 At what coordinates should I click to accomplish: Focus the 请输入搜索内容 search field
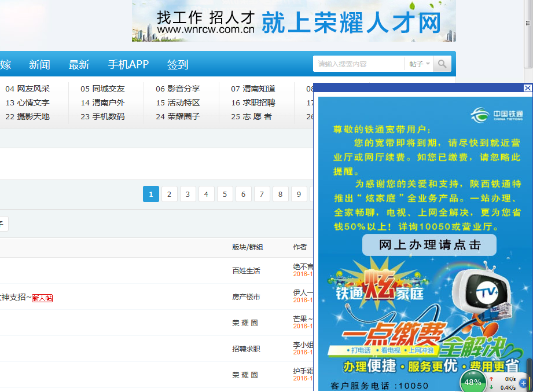point(359,64)
